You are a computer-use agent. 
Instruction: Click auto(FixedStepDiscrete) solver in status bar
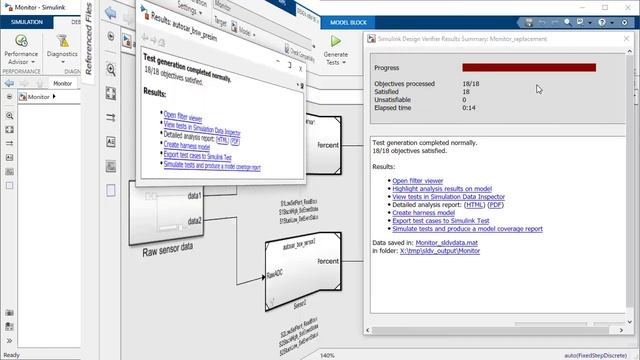coord(596,356)
